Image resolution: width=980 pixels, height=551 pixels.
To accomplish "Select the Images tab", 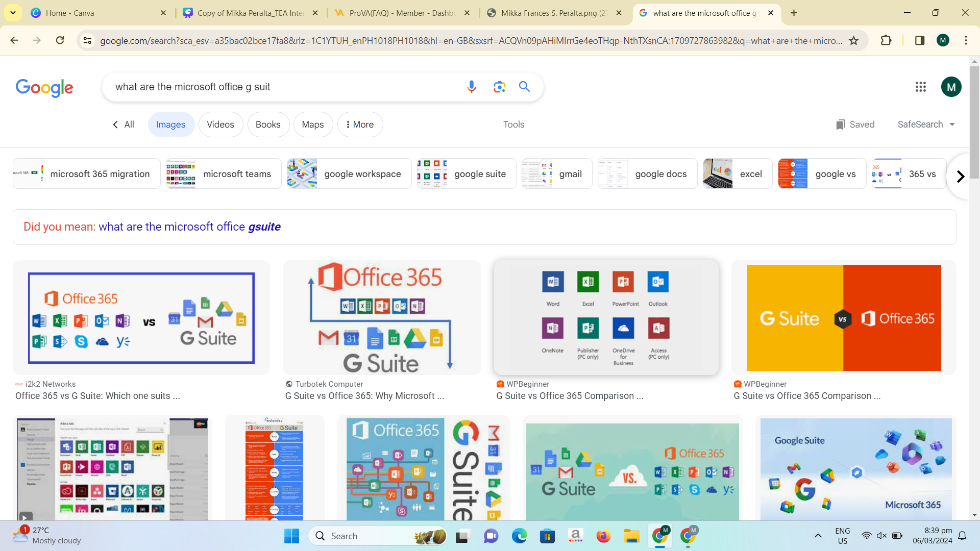I will pyautogui.click(x=171, y=124).
